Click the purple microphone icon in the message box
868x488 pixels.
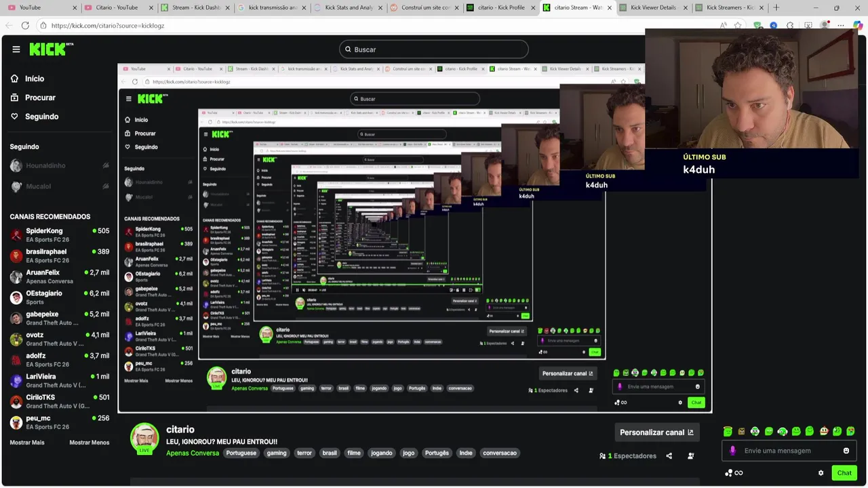pyautogui.click(x=732, y=451)
